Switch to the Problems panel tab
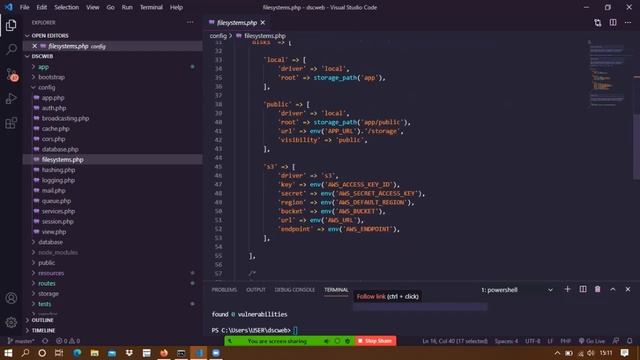640x360 pixels. (224, 290)
